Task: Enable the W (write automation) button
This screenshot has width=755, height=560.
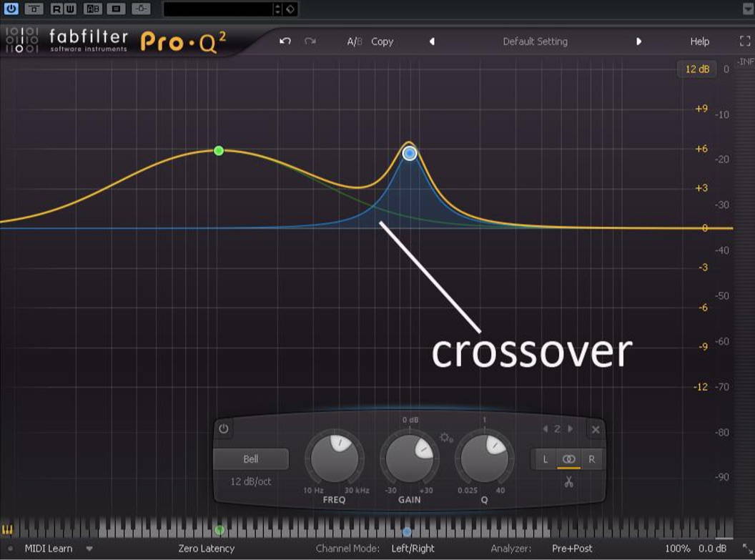Action: pos(70,9)
